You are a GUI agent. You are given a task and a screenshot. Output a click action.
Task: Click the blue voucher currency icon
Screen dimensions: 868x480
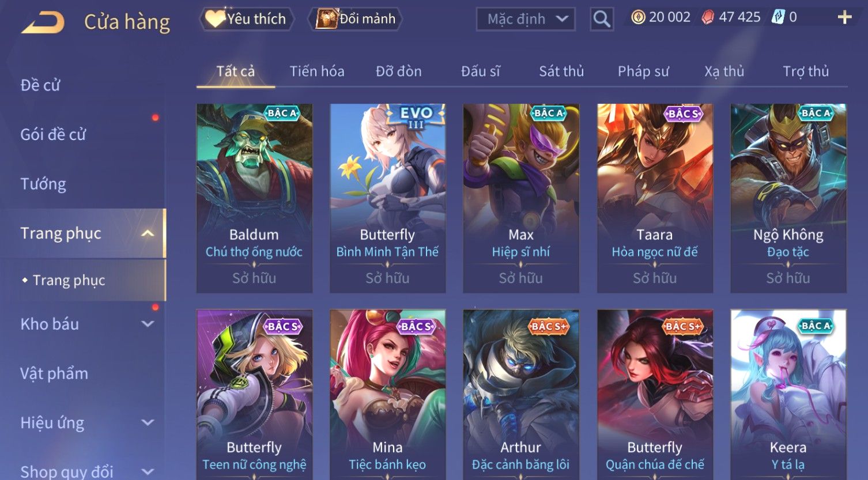[778, 17]
